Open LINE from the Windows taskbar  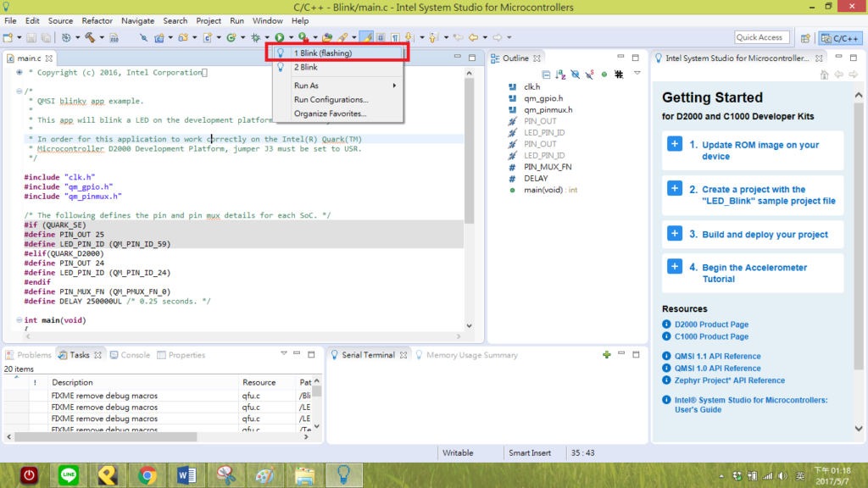click(x=69, y=475)
